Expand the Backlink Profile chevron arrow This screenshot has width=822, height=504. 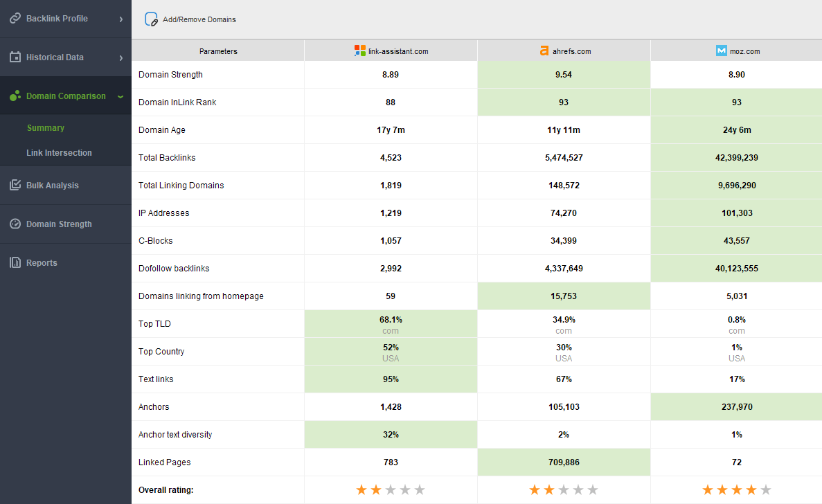[120, 19]
